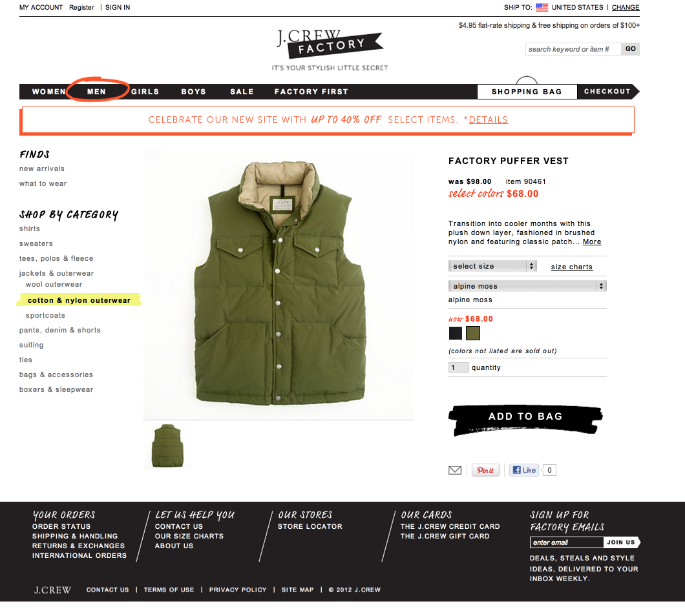This screenshot has width=685, height=616.
Task: Click the Facebook Like button
Action: (524, 470)
